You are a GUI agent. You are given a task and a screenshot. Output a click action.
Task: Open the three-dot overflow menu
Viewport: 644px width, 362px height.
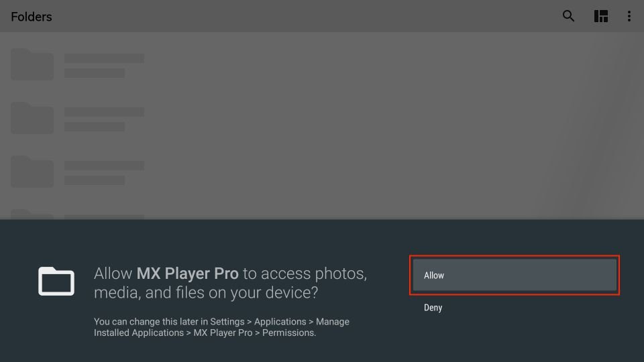coord(629,16)
